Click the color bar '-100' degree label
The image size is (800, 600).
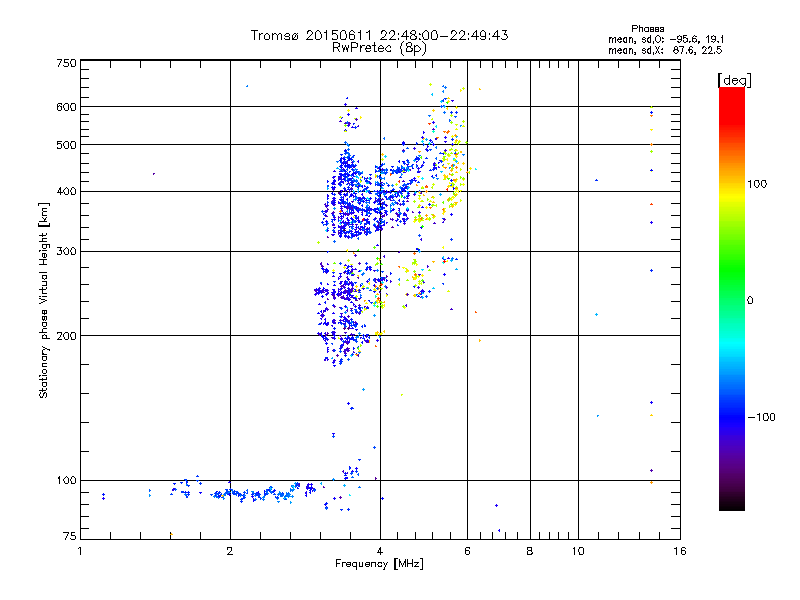click(762, 417)
